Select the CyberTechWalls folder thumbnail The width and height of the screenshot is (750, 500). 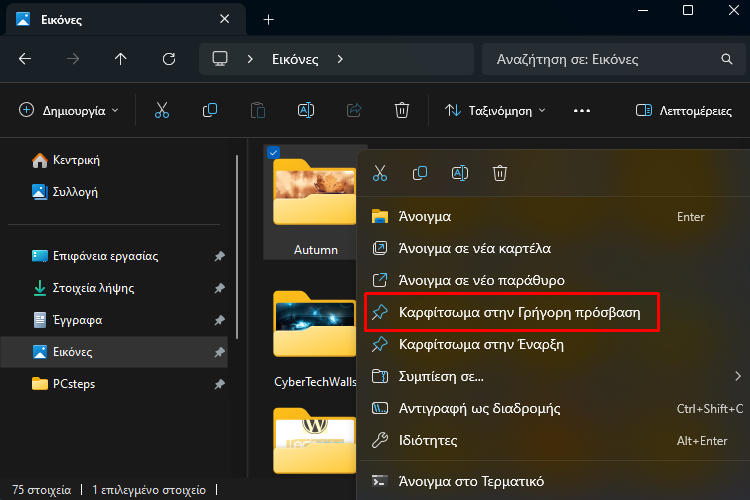(x=314, y=324)
